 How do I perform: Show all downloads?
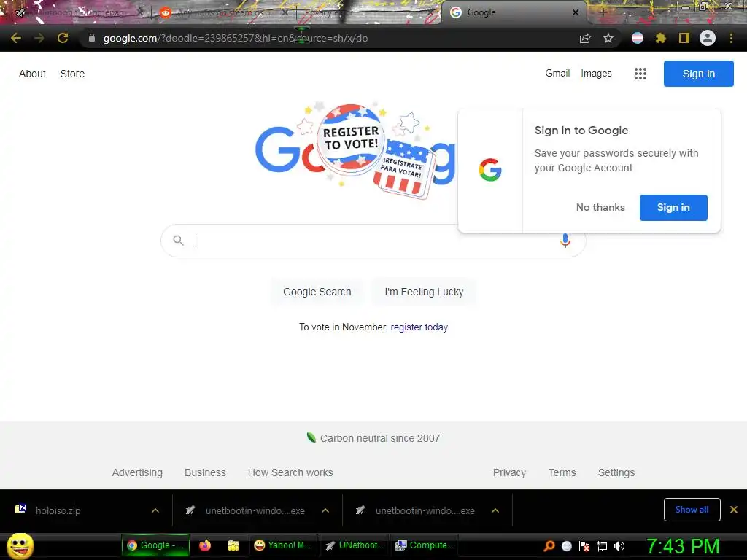click(x=692, y=510)
